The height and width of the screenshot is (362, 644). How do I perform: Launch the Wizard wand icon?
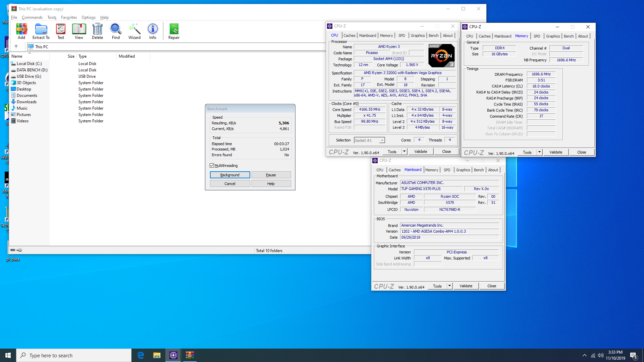135,32
